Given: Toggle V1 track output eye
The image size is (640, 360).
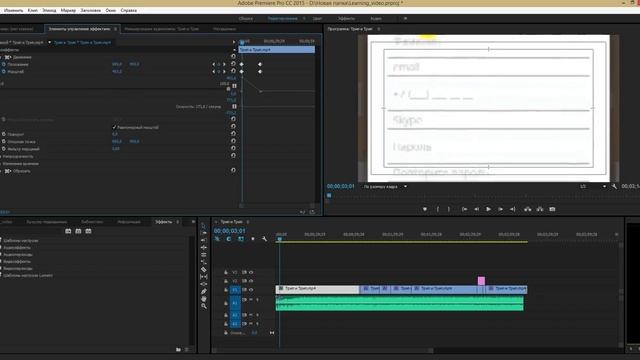Looking at the screenshot, I should click(x=251, y=290).
